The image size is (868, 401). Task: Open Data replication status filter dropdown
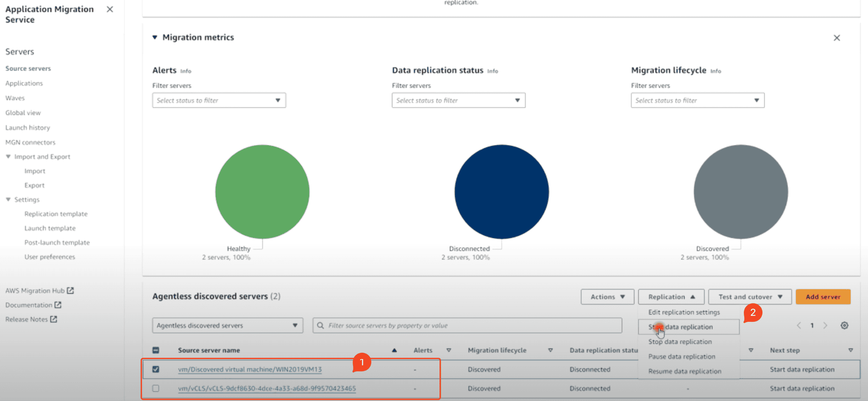pos(459,100)
